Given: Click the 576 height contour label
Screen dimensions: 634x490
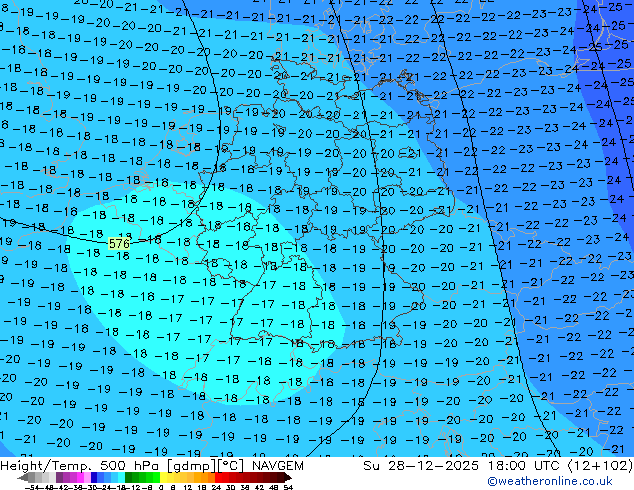Looking at the screenshot, I should click(119, 243).
